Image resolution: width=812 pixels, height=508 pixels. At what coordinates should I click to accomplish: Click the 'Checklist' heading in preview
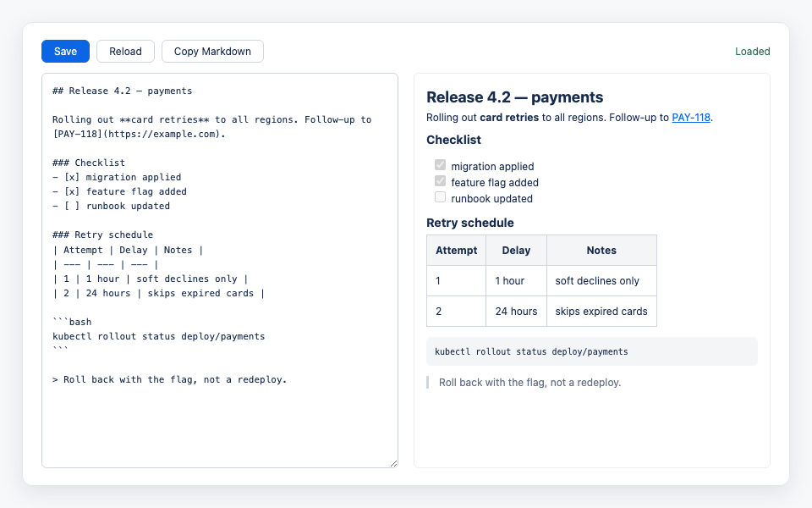click(x=453, y=140)
